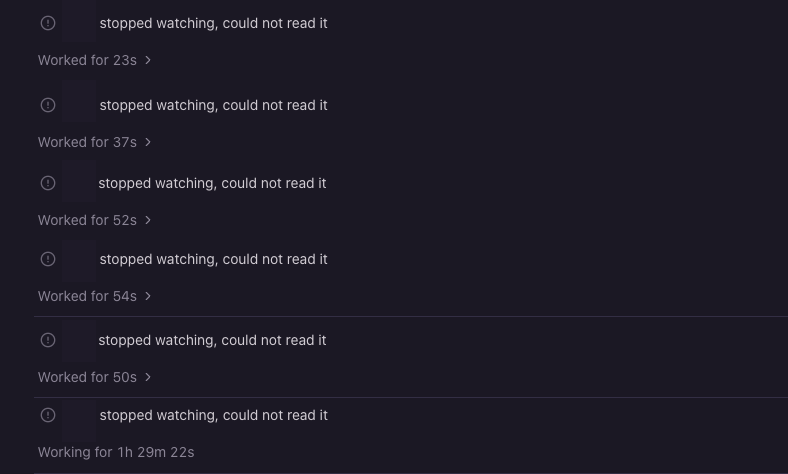788x474 pixels.
Task: Click the alert icon above Worked for 54s
Action: pyautogui.click(x=48, y=259)
